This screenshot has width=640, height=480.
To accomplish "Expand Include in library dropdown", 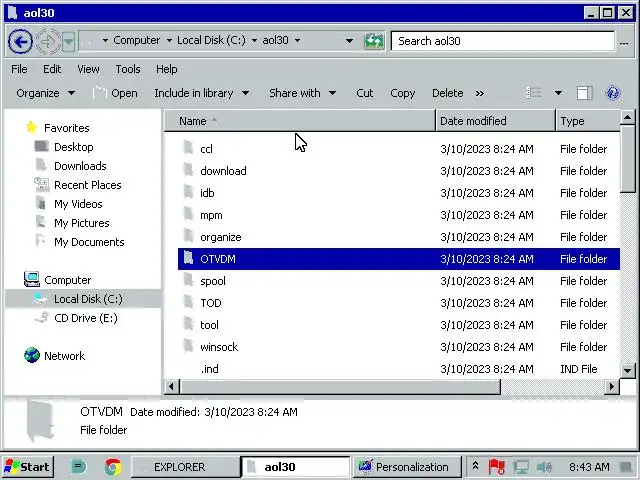I will pyautogui.click(x=202, y=93).
